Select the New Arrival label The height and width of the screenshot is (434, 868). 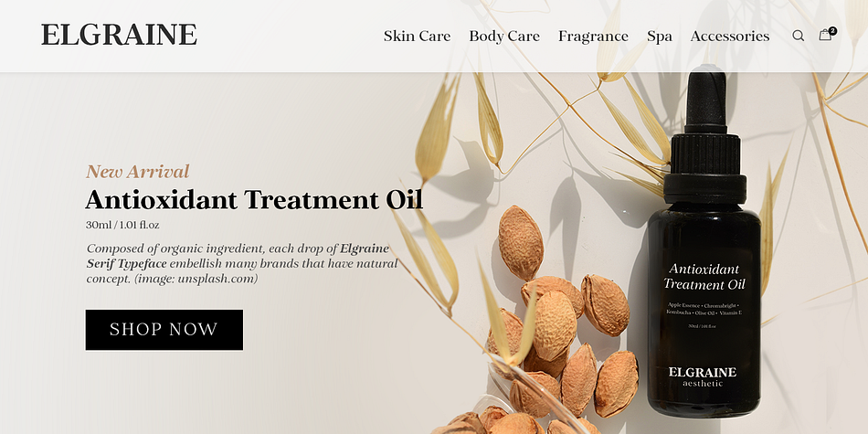click(137, 171)
